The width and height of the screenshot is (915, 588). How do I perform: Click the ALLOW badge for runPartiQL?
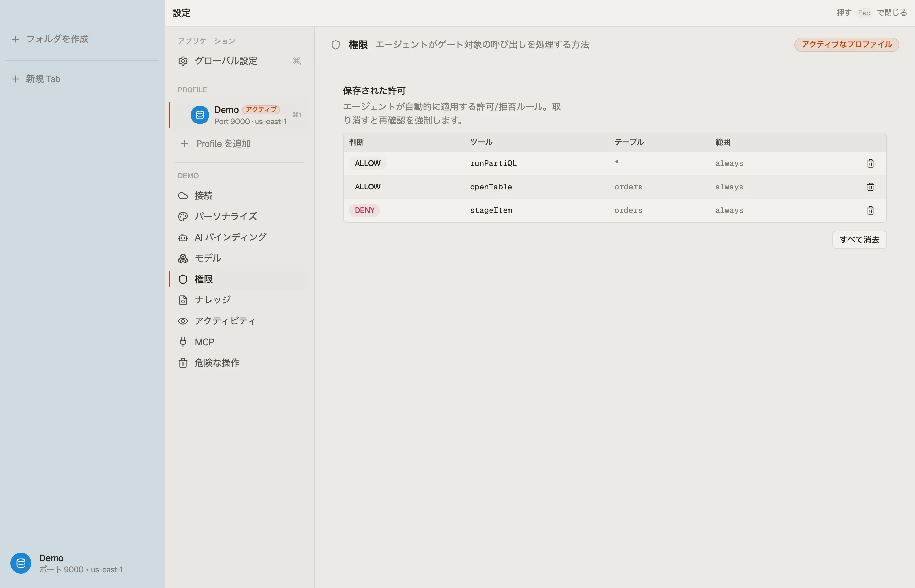point(367,163)
